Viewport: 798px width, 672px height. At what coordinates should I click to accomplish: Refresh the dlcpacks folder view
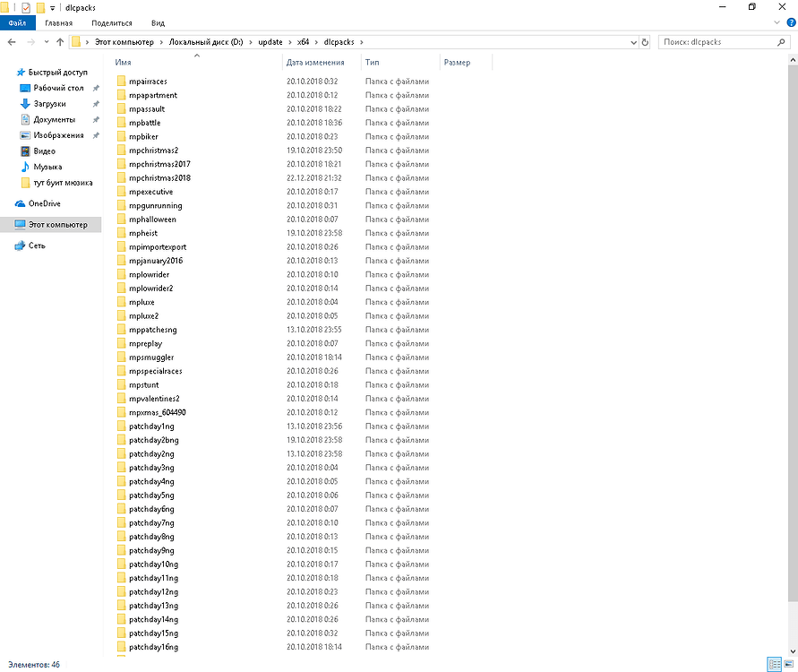pyautogui.click(x=645, y=42)
